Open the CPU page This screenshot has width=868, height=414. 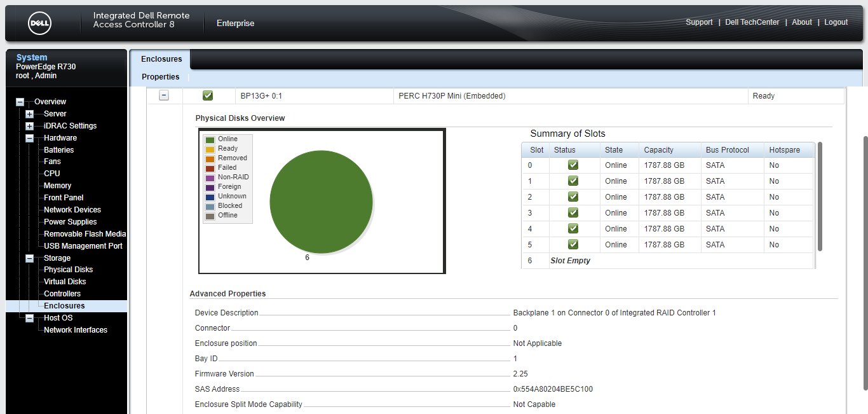coord(52,174)
